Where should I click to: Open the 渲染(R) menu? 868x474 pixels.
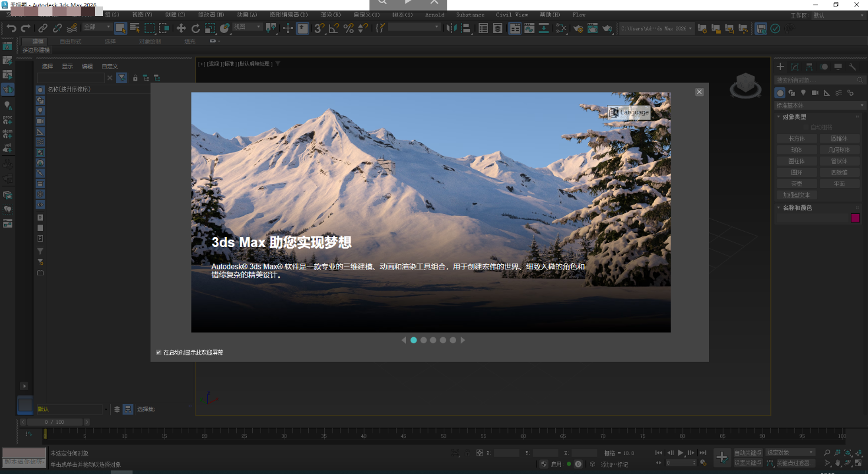click(331, 15)
